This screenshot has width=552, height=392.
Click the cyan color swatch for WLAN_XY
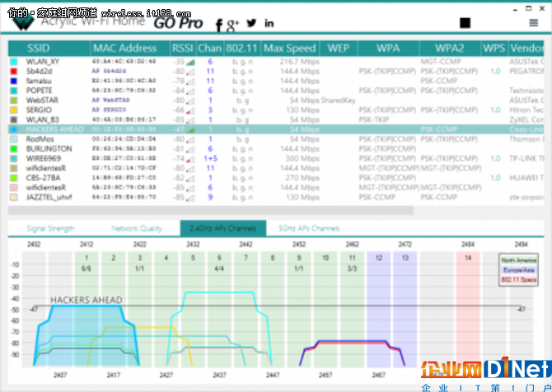pyautogui.click(x=14, y=62)
